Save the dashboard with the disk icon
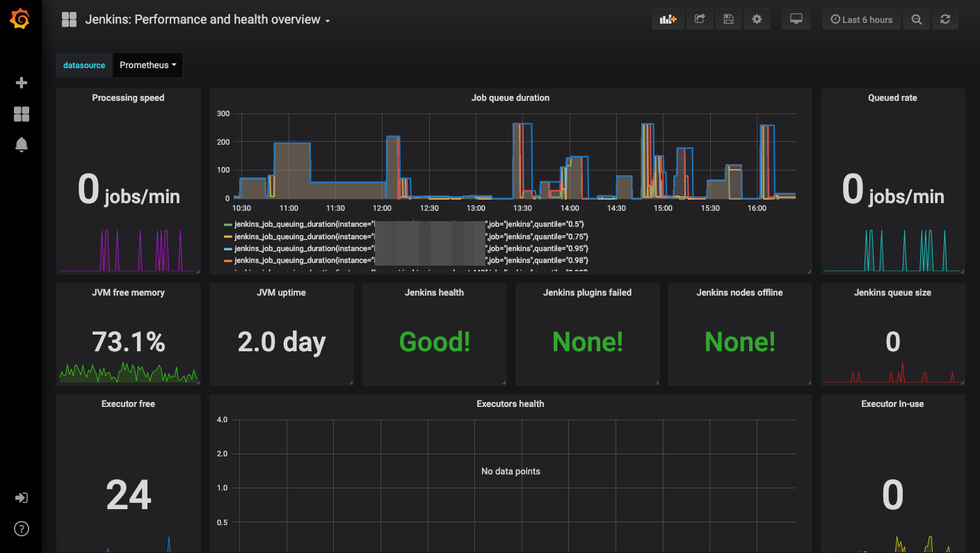Image resolution: width=980 pixels, height=553 pixels. [728, 19]
